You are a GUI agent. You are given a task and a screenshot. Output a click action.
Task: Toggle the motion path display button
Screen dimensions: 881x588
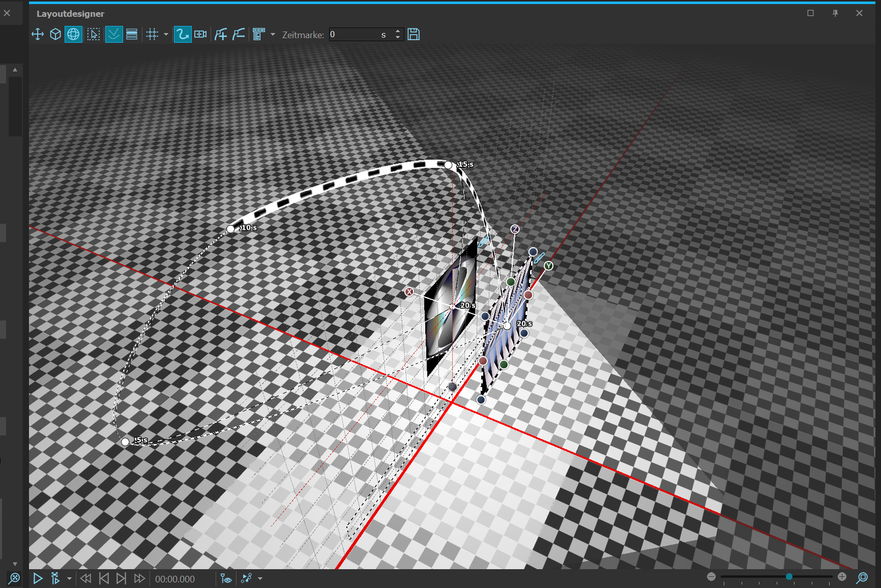(x=182, y=35)
